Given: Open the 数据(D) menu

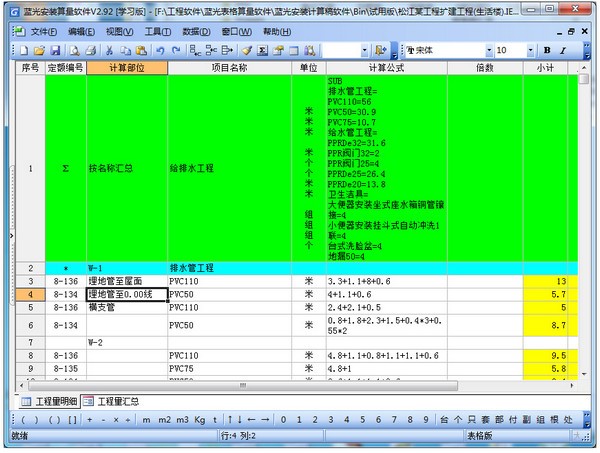Looking at the screenshot, I should point(196,32).
